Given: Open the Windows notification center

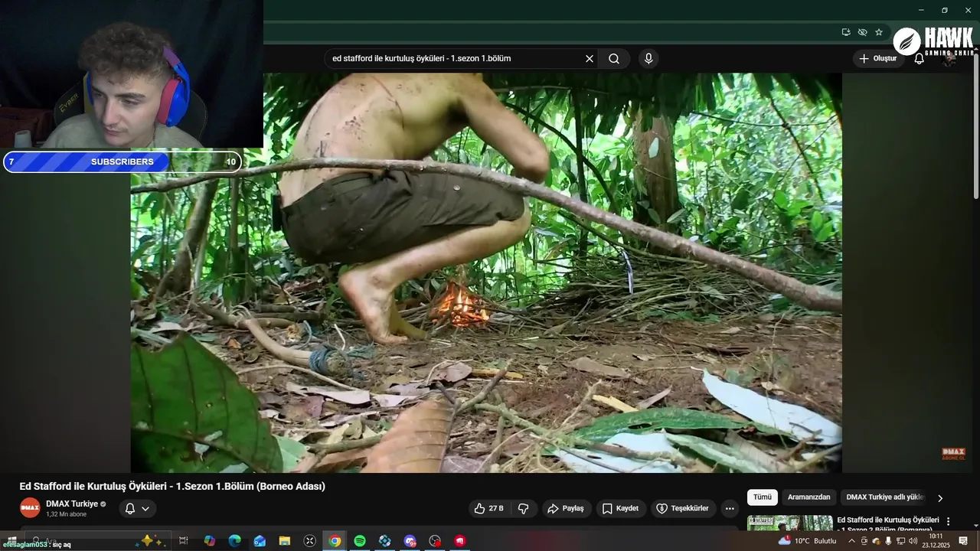Looking at the screenshot, I should tap(963, 541).
